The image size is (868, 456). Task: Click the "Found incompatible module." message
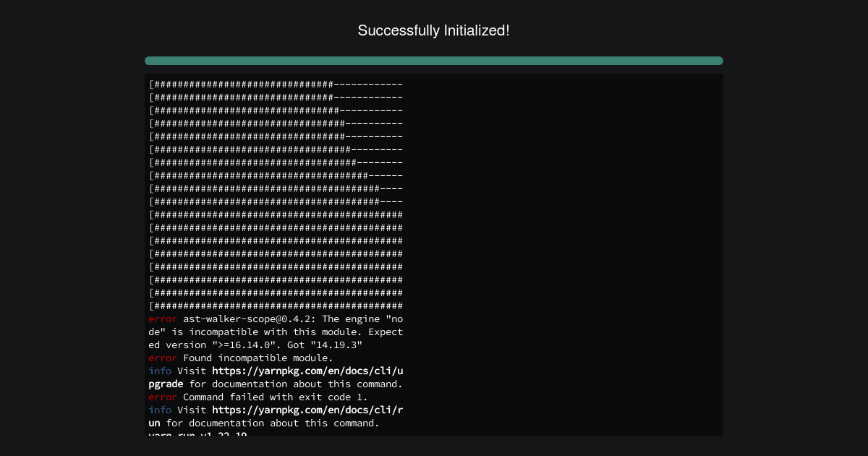tap(258, 358)
